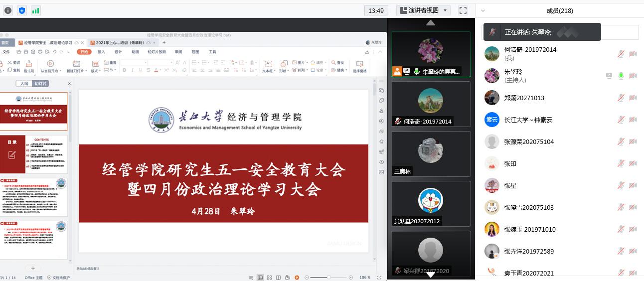Screen dimensions: 644x281
Task: Adjust the zoom slider in status bar
Action: (328, 278)
